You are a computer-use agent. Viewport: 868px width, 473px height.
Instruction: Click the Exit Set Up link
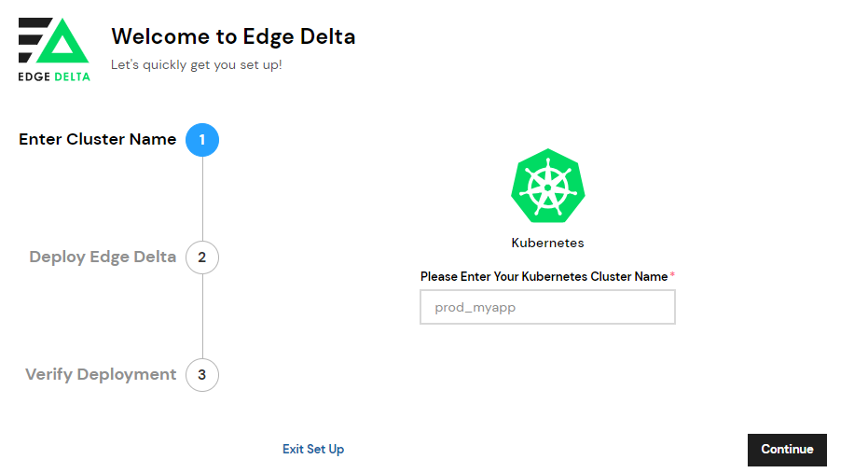point(313,449)
